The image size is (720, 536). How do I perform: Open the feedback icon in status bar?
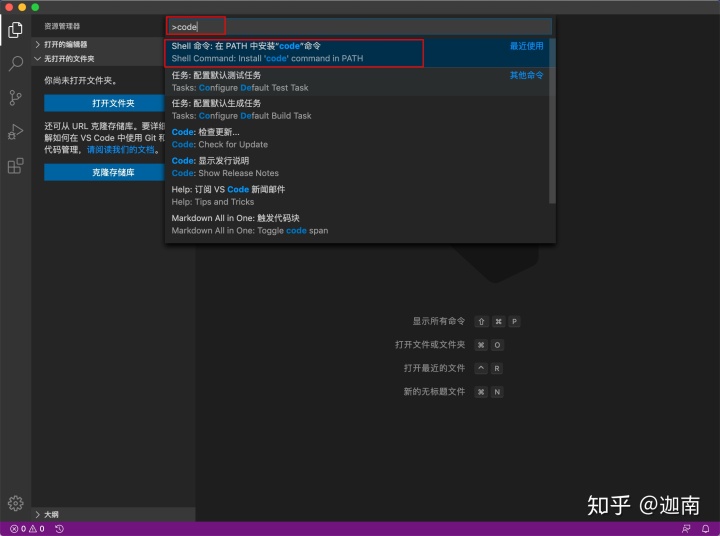click(x=686, y=529)
